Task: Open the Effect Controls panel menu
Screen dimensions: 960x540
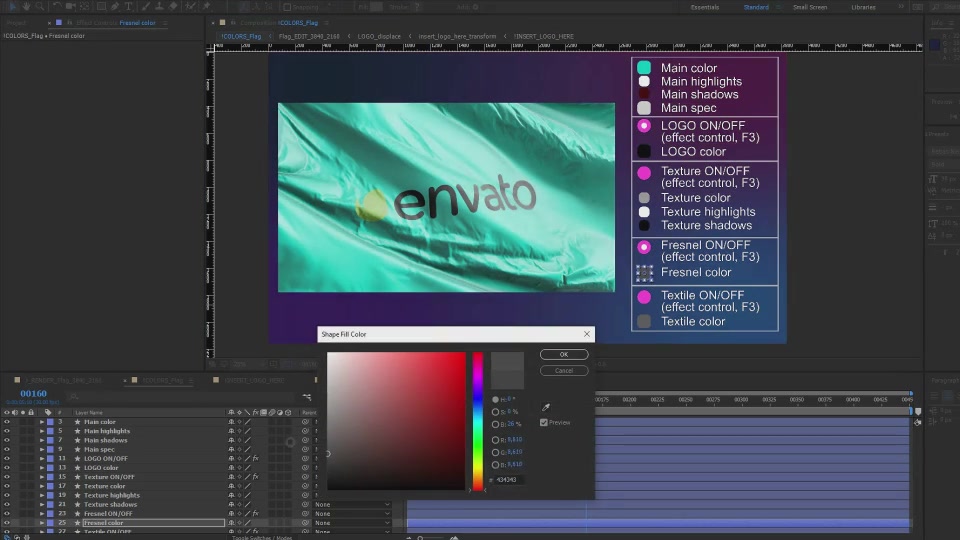Action: point(165,23)
